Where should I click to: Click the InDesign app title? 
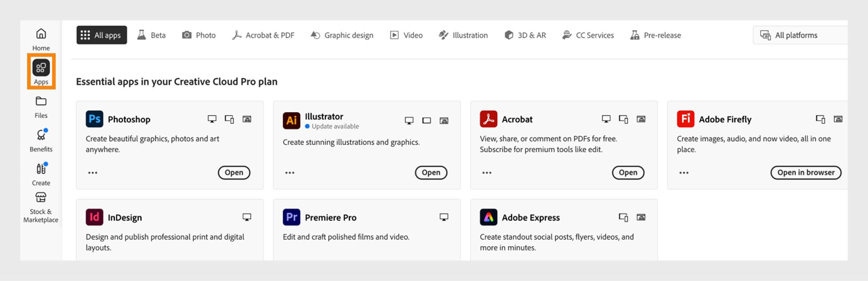coord(125,218)
